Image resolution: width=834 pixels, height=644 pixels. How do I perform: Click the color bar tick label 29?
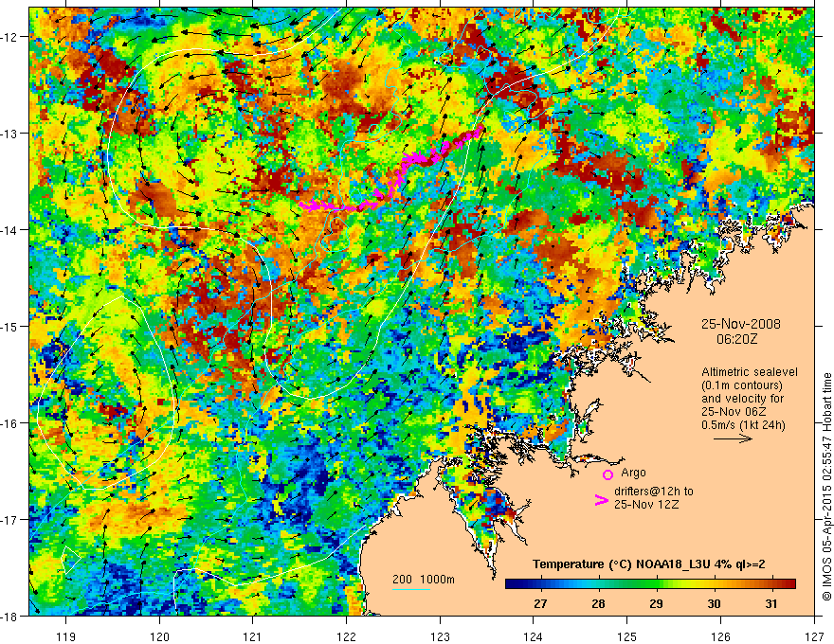pyautogui.click(x=656, y=603)
